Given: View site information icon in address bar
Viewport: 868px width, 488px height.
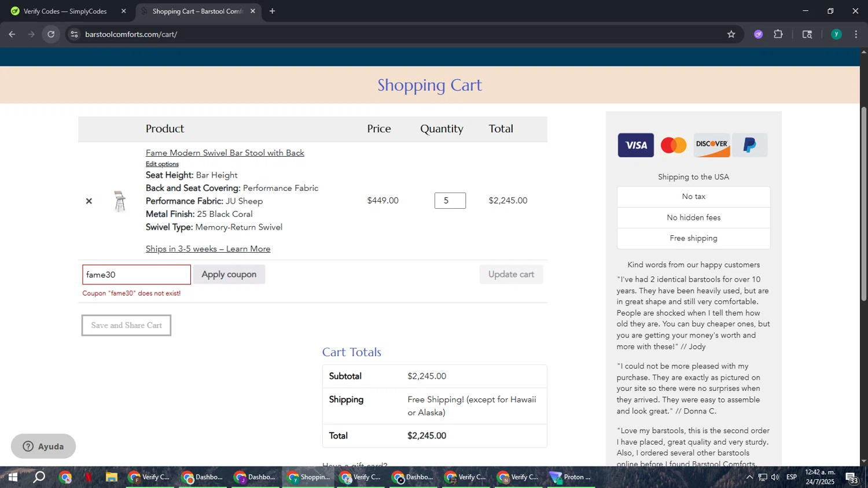Looking at the screenshot, I should tap(74, 35).
